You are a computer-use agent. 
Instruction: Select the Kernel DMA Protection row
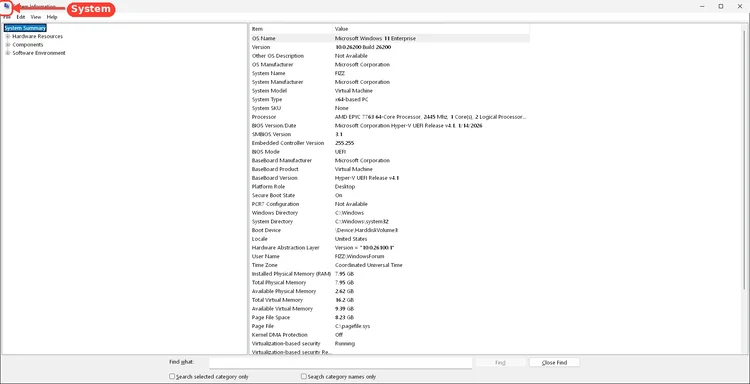click(x=390, y=335)
